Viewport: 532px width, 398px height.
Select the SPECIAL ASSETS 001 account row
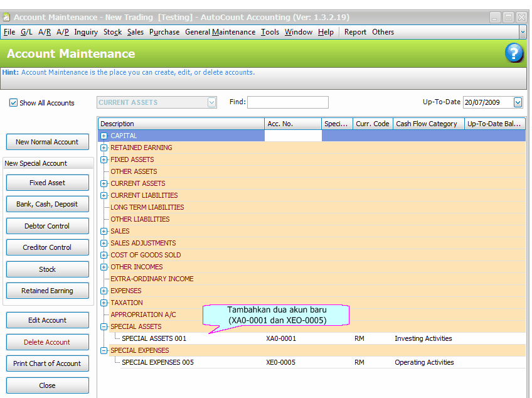tap(154, 338)
